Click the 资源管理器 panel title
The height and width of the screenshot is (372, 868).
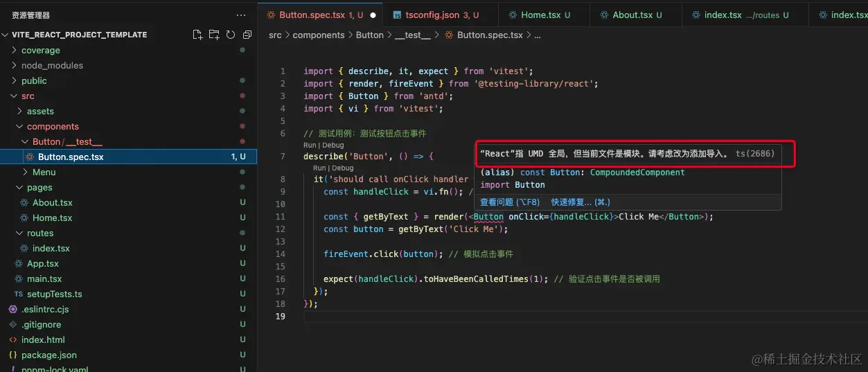(x=30, y=15)
